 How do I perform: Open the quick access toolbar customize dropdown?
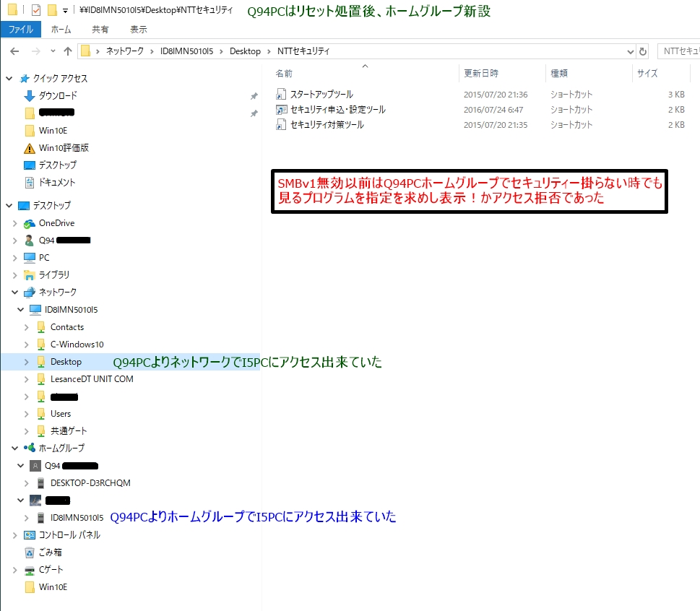click(x=65, y=10)
